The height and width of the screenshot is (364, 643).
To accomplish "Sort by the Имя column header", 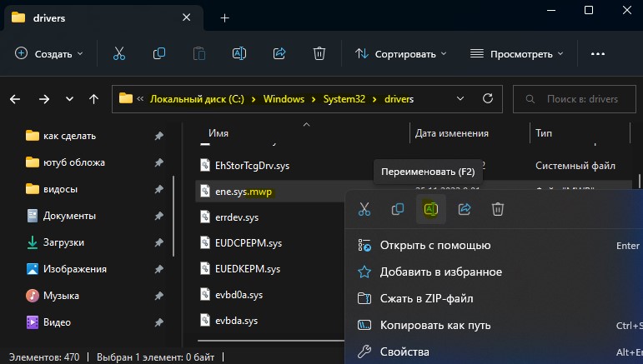I will pos(219,133).
